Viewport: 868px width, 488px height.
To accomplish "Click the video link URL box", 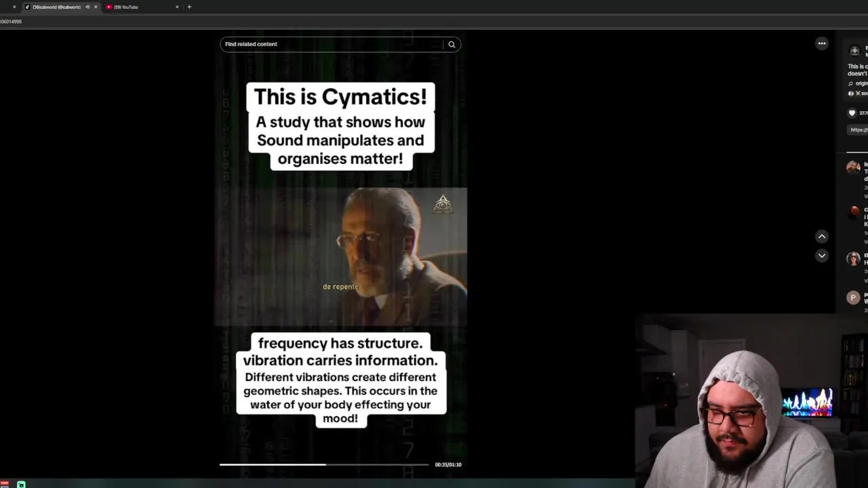I will coord(859,129).
